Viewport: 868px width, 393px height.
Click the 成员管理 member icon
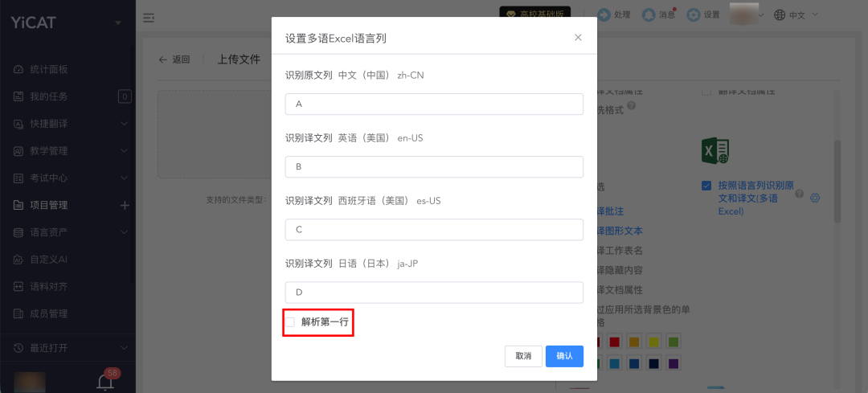18,313
